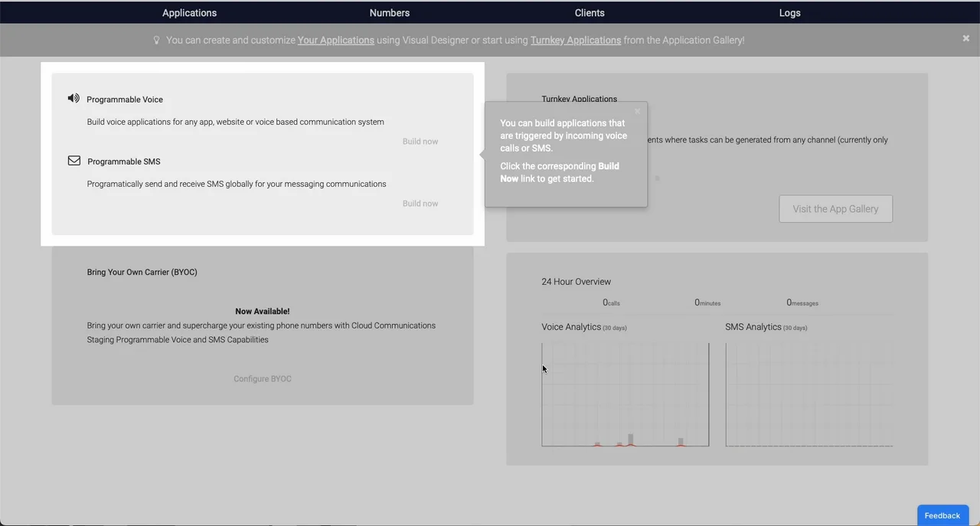Screen dimensions: 980x526
Task: Click inside the Voice Analytics chart
Action: (x=625, y=394)
